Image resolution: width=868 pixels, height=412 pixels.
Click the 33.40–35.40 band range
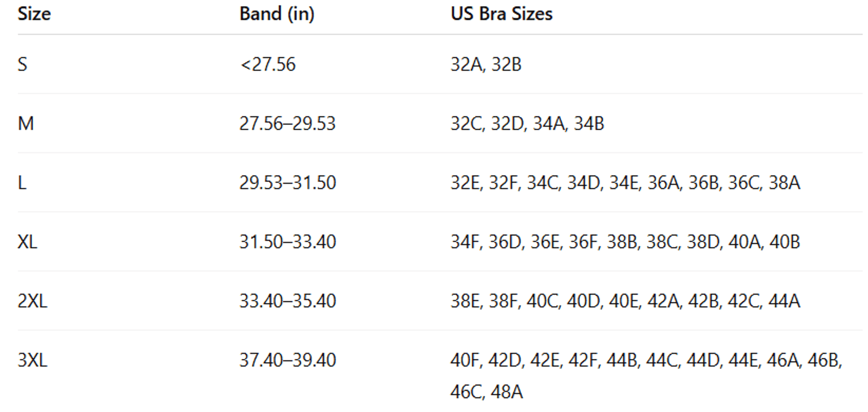[288, 301]
